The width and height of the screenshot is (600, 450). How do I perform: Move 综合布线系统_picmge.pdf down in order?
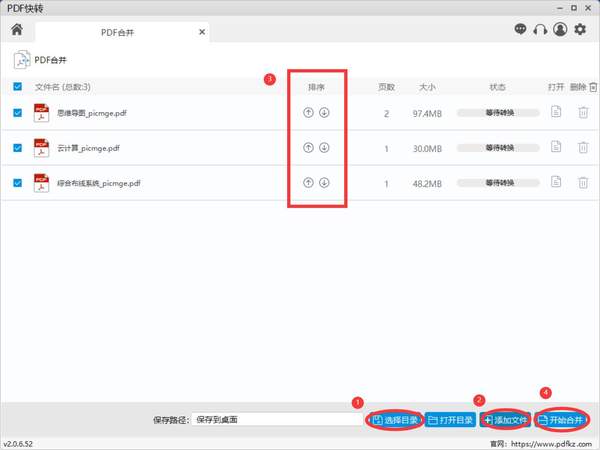click(x=324, y=183)
